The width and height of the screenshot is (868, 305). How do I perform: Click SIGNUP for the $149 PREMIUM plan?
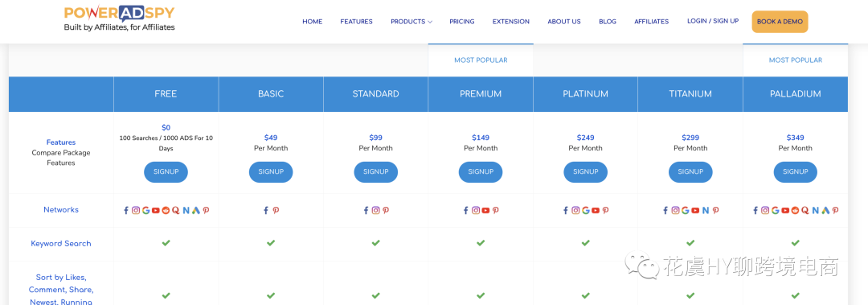481,172
